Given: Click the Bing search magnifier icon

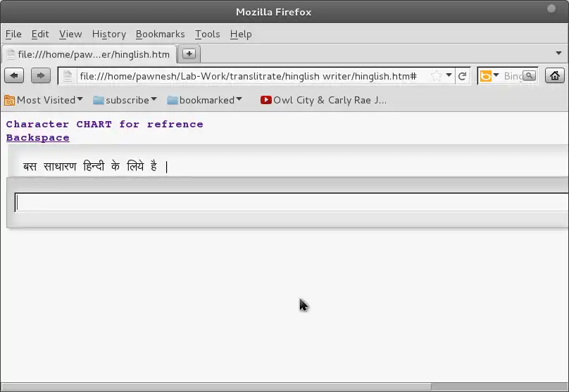Looking at the screenshot, I should coord(530,76).
